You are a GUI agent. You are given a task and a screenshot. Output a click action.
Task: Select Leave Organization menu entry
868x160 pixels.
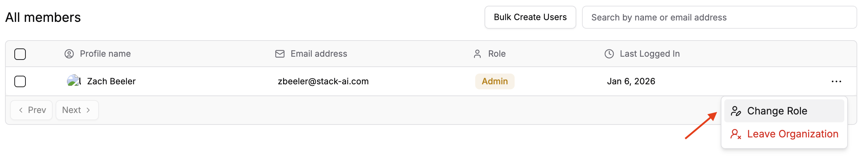(x=792, y=134)
